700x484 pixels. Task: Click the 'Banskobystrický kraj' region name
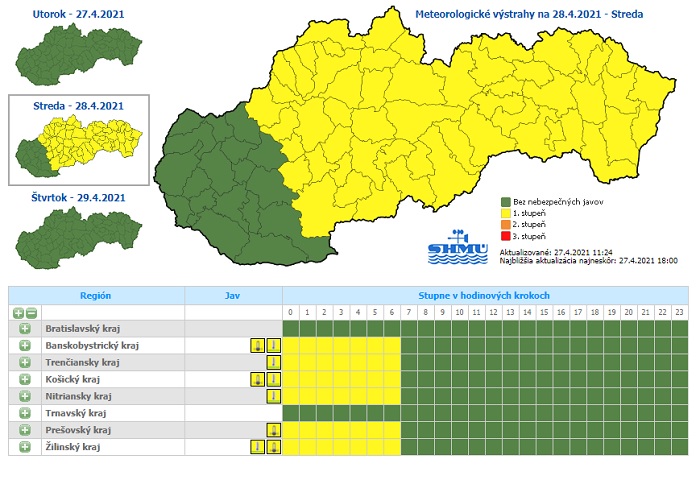92,346
